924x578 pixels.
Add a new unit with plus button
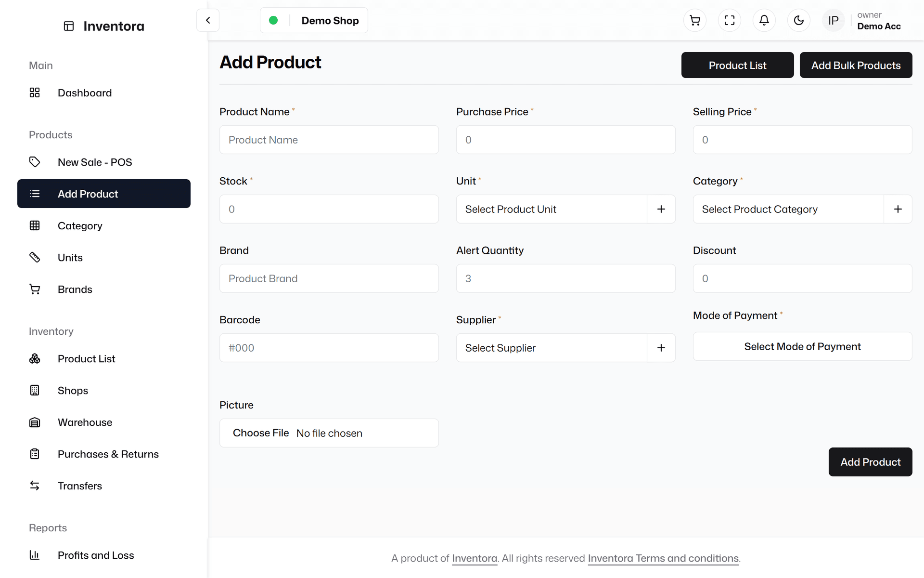pyautogui.click(x=661, y=209)
